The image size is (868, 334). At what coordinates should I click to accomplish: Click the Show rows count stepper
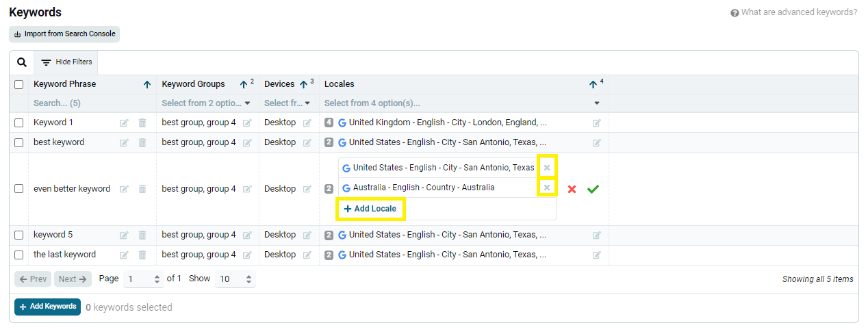pos(235,279)
